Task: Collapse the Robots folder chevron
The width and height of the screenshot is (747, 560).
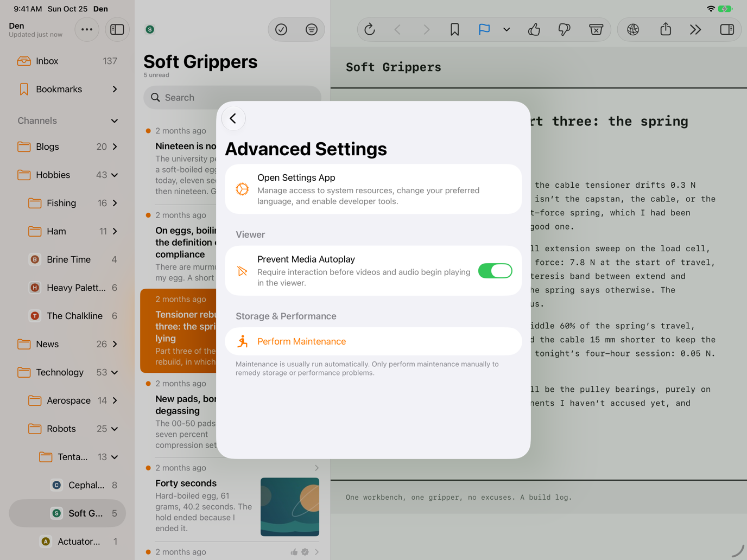Action: tap(115, 429)
